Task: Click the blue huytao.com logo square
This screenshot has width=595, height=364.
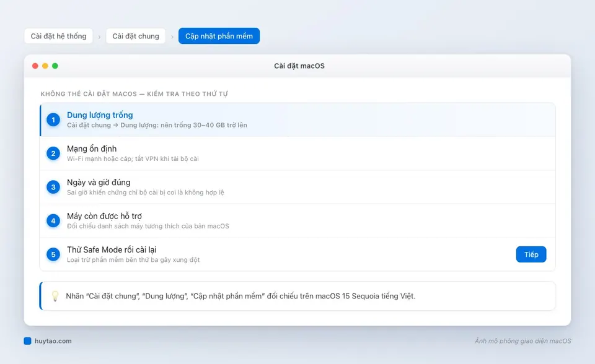Action: click(x=27, y=341)
